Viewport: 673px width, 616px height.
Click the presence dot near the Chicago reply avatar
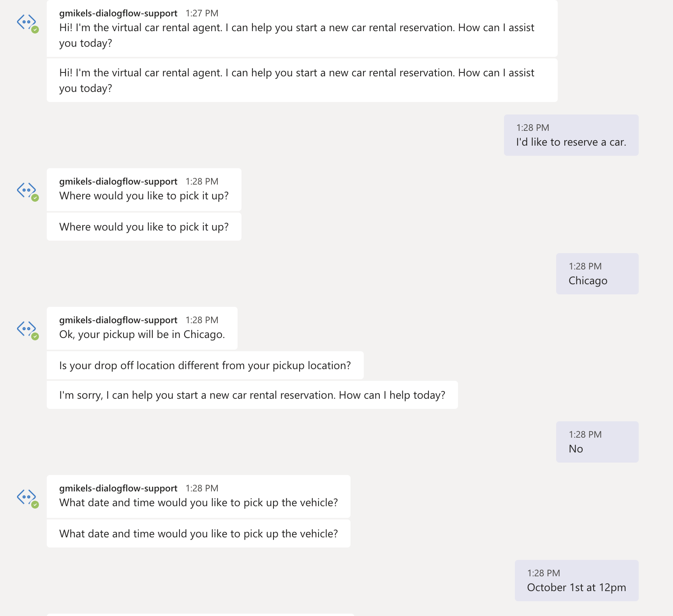tap(35, 337)
